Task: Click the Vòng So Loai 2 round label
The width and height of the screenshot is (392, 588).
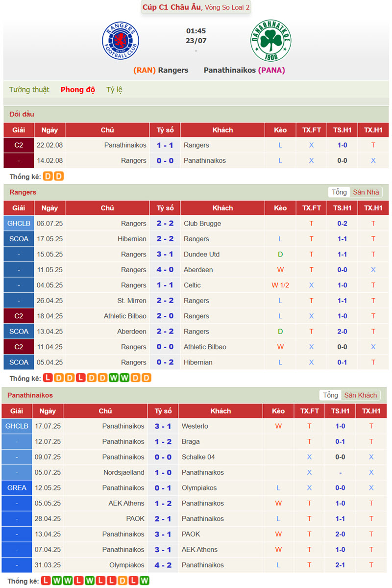Action: coord(227,7)
